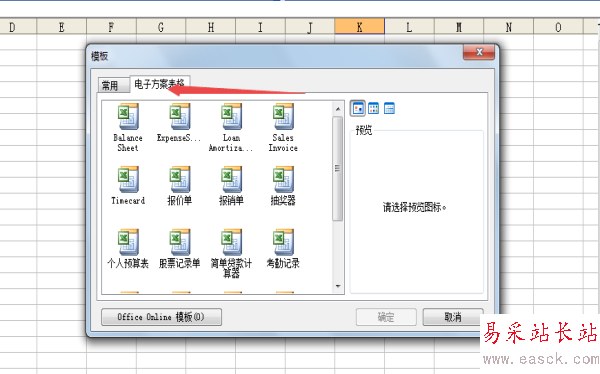
Task: Select the ExpenseS... template icon
Action: point(180,116)
